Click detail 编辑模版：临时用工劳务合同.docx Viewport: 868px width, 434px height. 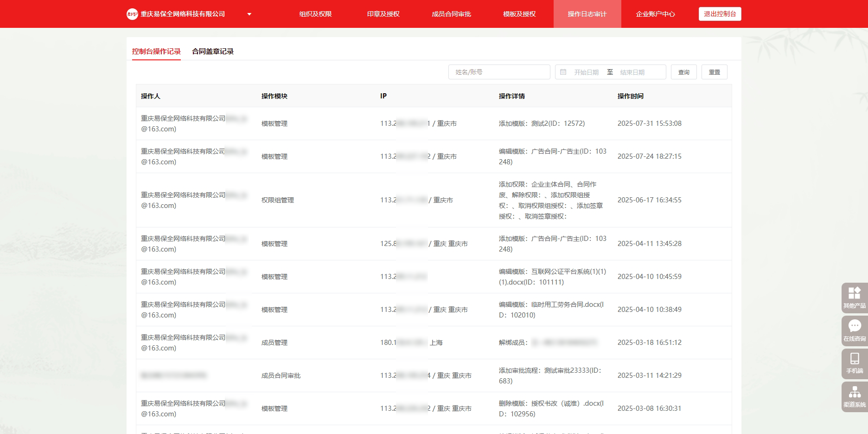tap(551, 310)
